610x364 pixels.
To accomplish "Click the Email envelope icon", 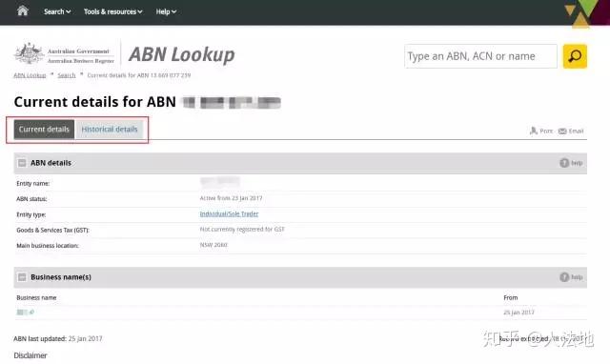I will pyautogui.click(x=562, y=131).
